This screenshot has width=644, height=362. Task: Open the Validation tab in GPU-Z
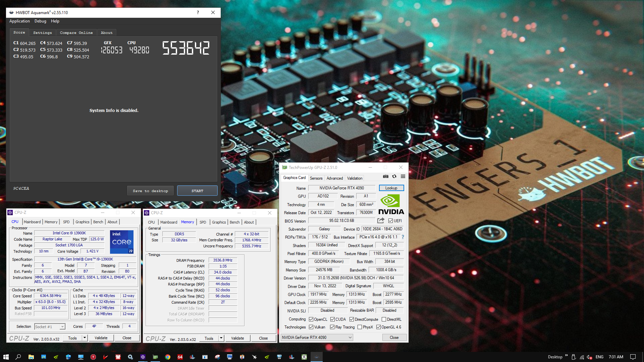point(355,178)
